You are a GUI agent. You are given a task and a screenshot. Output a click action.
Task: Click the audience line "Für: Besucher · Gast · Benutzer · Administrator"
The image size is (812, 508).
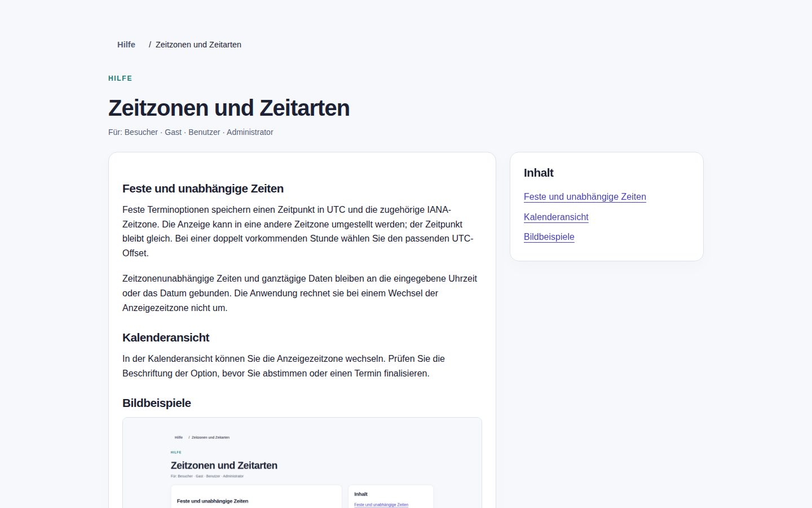click(x=191, y=132)
